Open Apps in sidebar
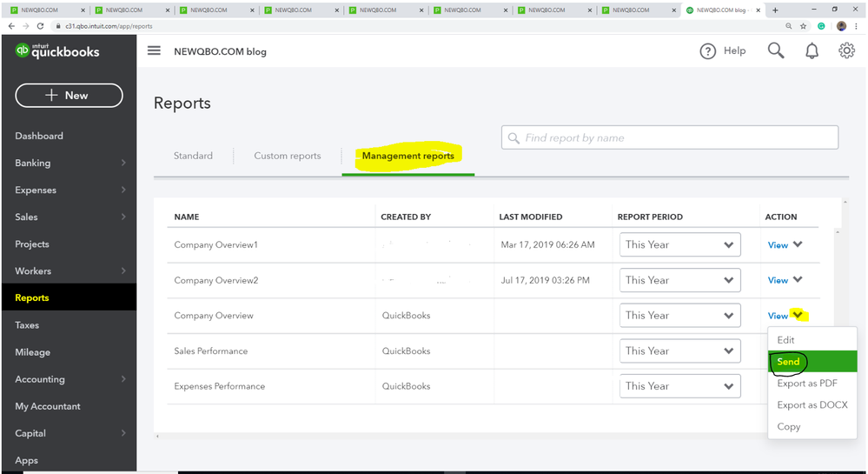Viewport: 868px width, 474px height. coord(27,460)
